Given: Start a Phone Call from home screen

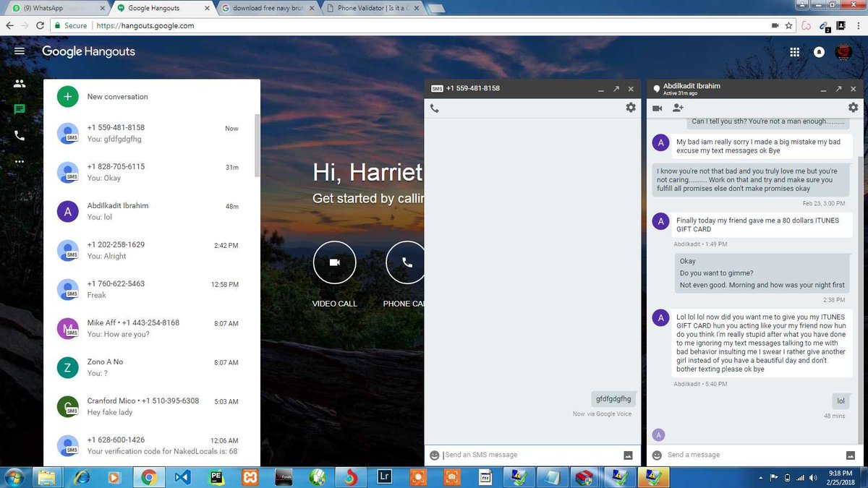Looking at the screenshot, I should click(407, 262).
